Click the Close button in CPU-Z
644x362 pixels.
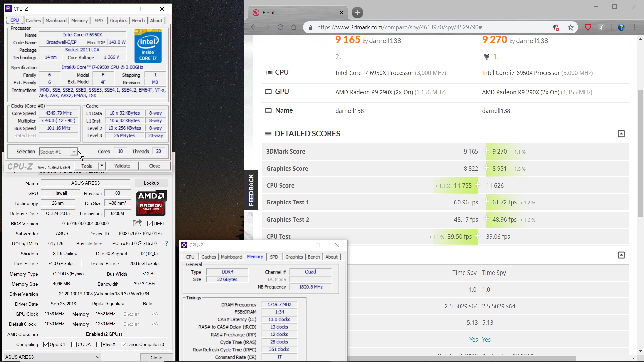click(x=155, y=166)
